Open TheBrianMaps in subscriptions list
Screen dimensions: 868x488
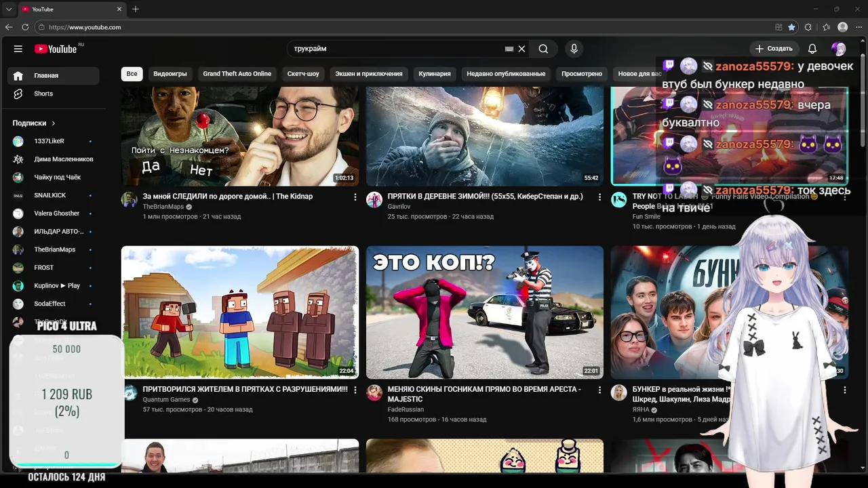coord(54,249)
